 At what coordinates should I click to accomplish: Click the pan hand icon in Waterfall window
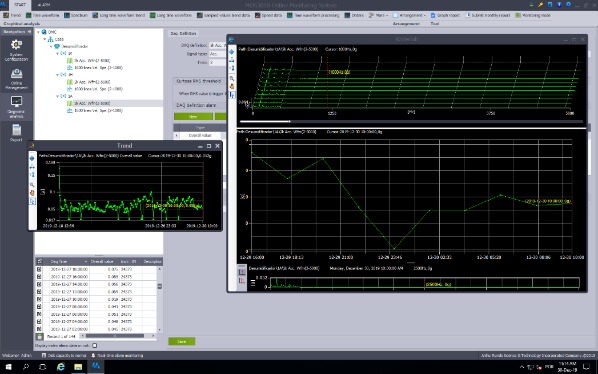232,86
